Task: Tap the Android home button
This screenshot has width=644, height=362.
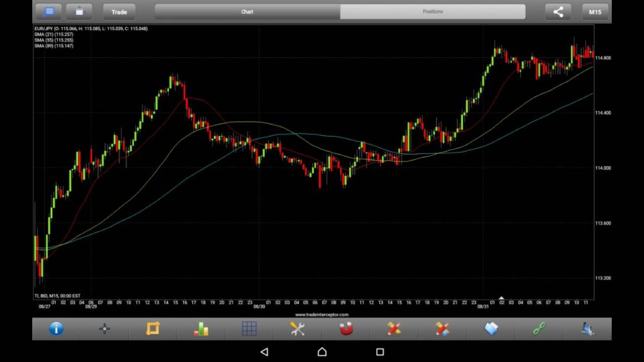Action: coord(322,352)
